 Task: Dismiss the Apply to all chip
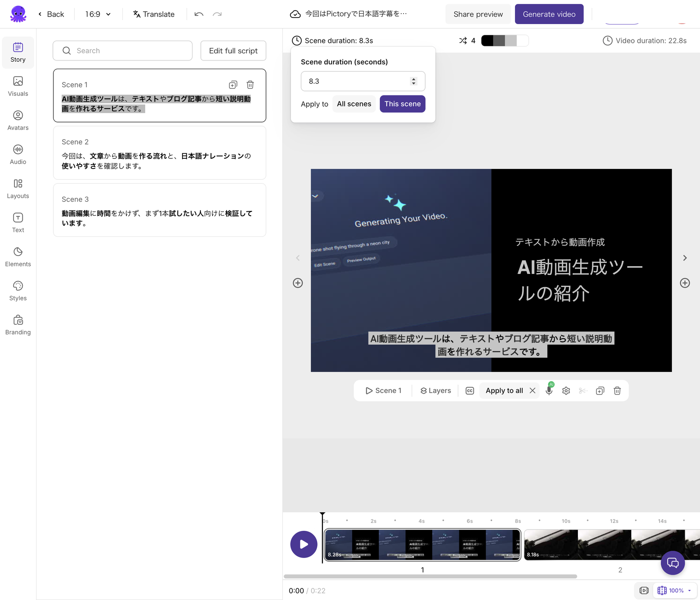click(x=532, y=390)
